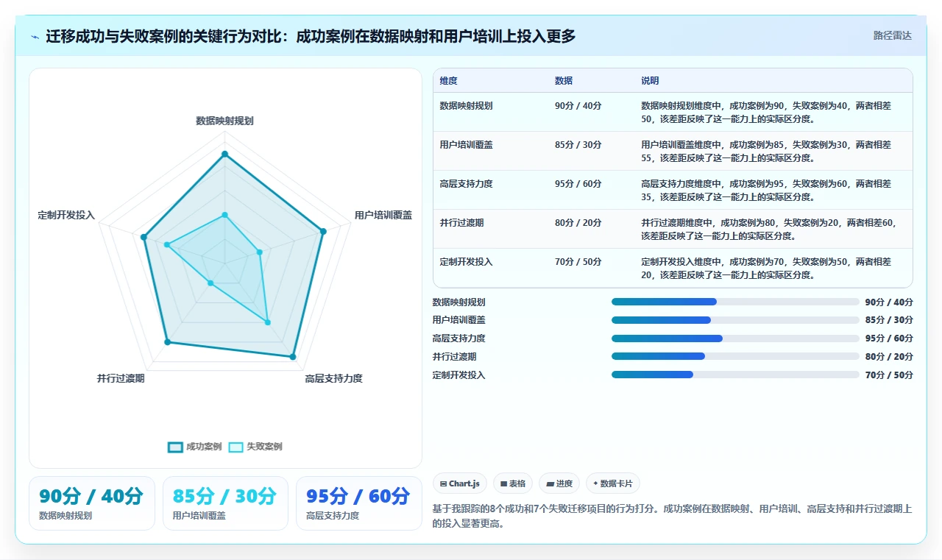
Task: Click the 维度 column header
Action: (449, 81)
